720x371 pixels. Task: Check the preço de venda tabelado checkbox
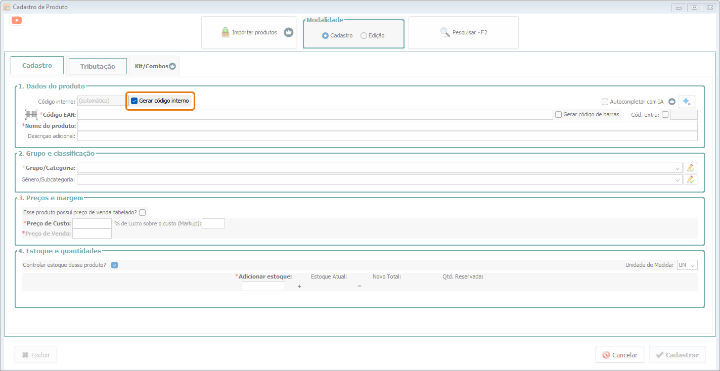click(143, 213)
